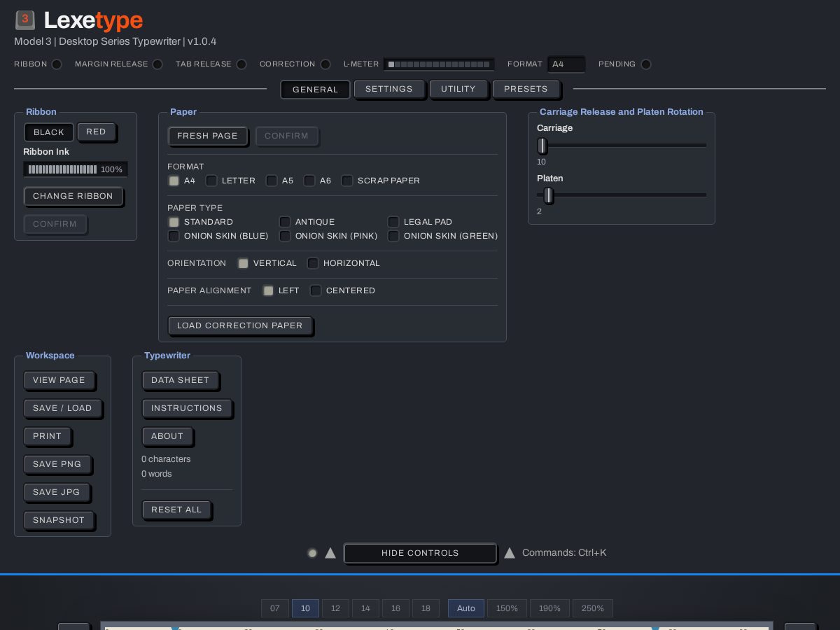840x630 pixels.
Task: Select font size 18
Action: (426, 608)
